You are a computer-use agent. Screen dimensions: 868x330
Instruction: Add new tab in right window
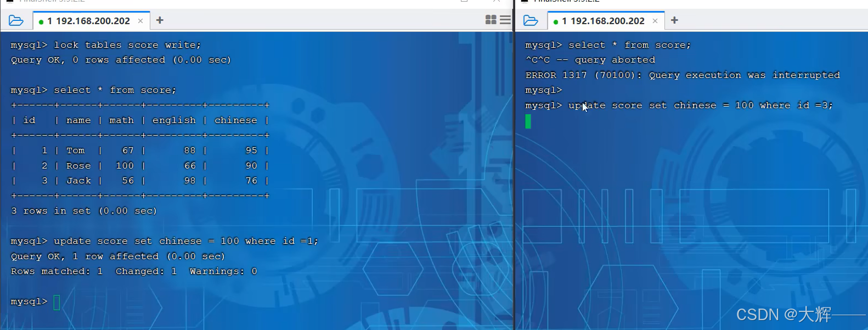(x=674, y=20)
